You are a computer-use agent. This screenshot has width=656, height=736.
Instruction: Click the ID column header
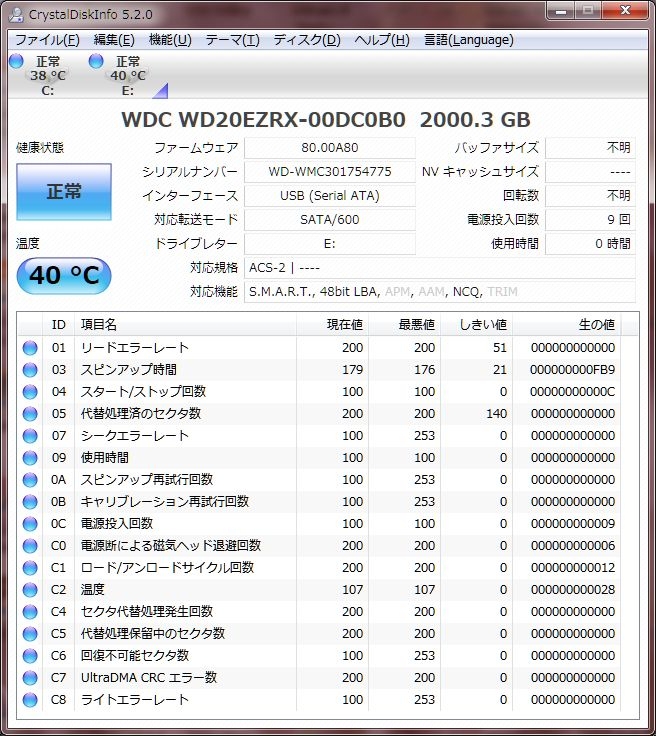tap(59, 324)
